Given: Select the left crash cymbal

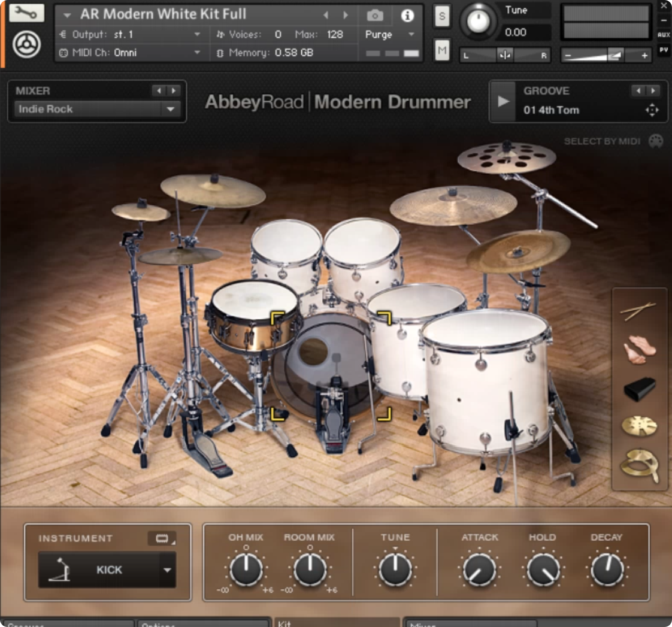Looking at the screenshot, I should 213,190.
